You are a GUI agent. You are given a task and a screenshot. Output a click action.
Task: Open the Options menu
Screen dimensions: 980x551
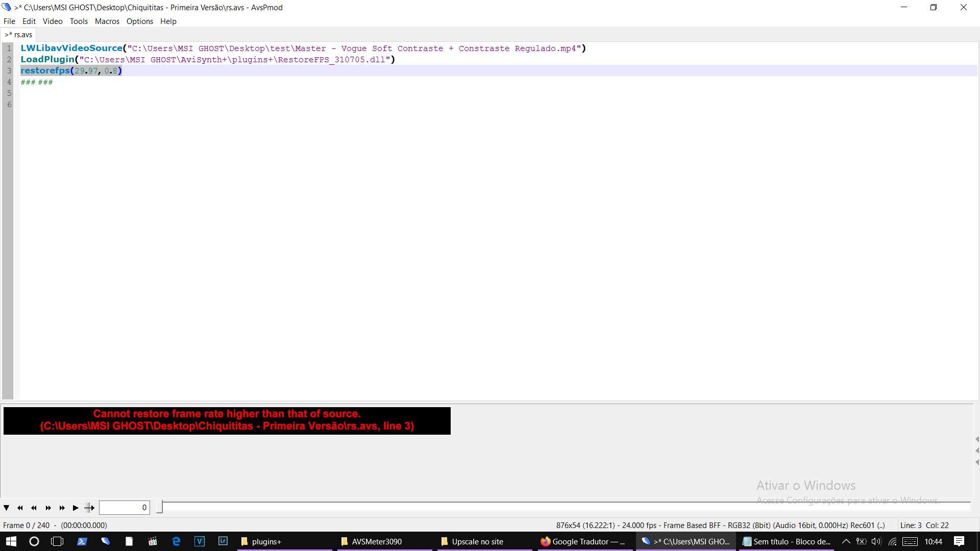coord(140,21)
